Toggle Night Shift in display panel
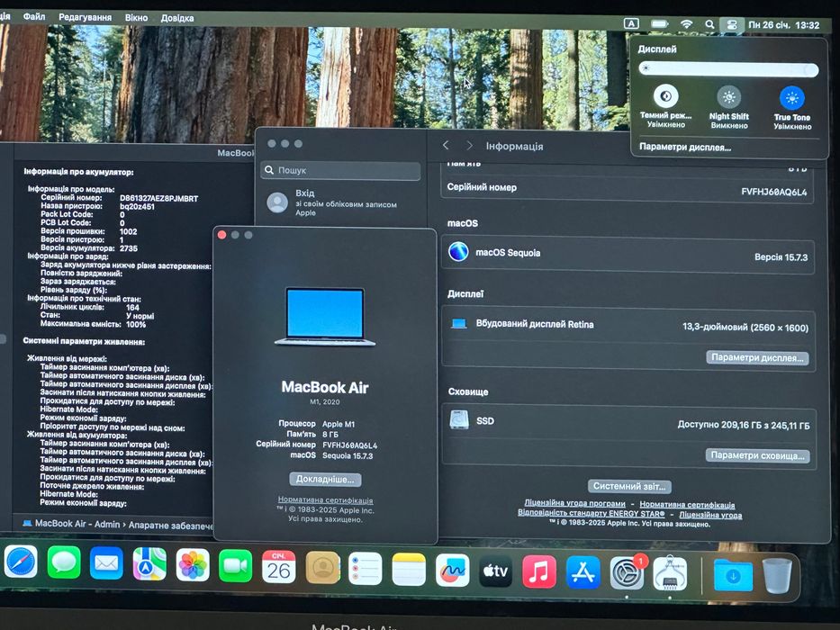Screen dimensions: 840x630 click(x=729, y=97)
